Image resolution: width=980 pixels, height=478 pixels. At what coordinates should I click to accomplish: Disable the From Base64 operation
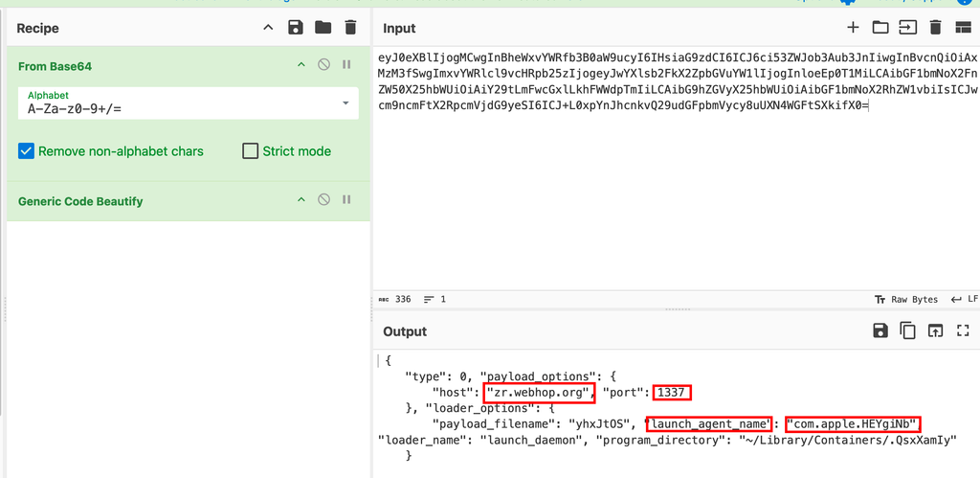click(x=323, y=65)
